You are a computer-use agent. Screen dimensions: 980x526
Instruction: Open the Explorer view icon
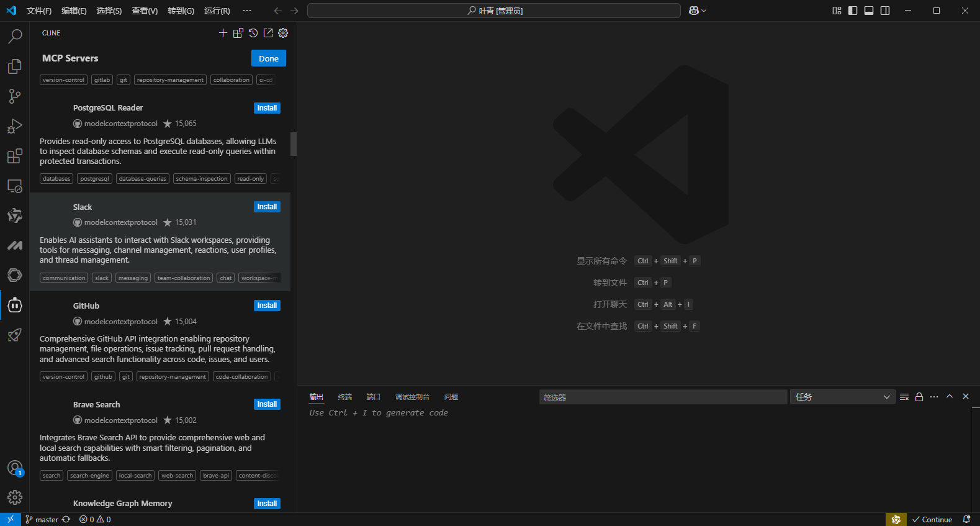click(x=15, y=66)
